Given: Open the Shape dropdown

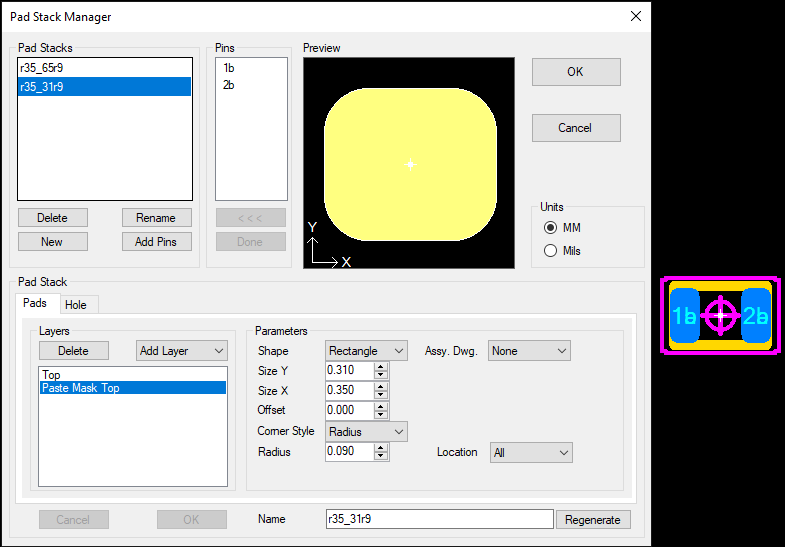Looking at the screenshot, I should (x=367, y=351).
